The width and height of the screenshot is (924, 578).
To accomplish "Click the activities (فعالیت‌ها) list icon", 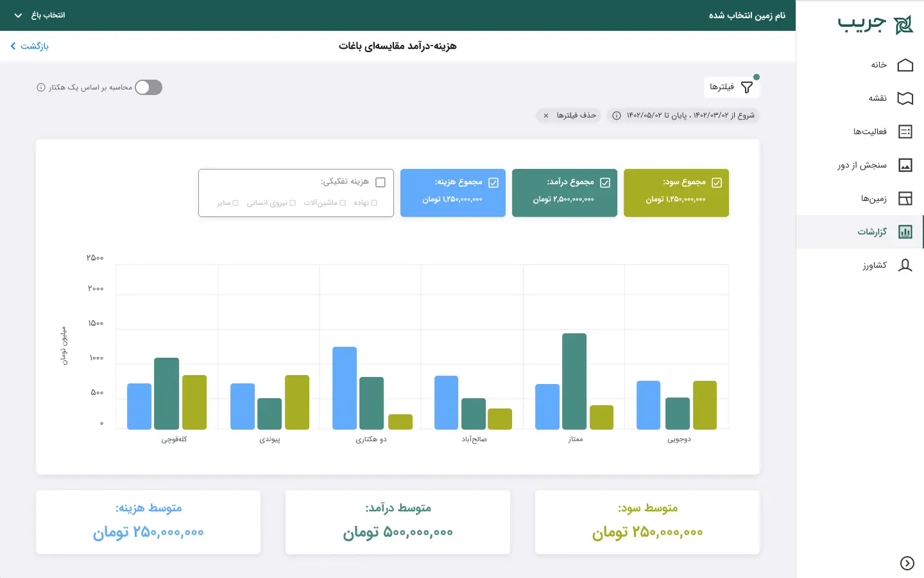I will tap(905, 132).
